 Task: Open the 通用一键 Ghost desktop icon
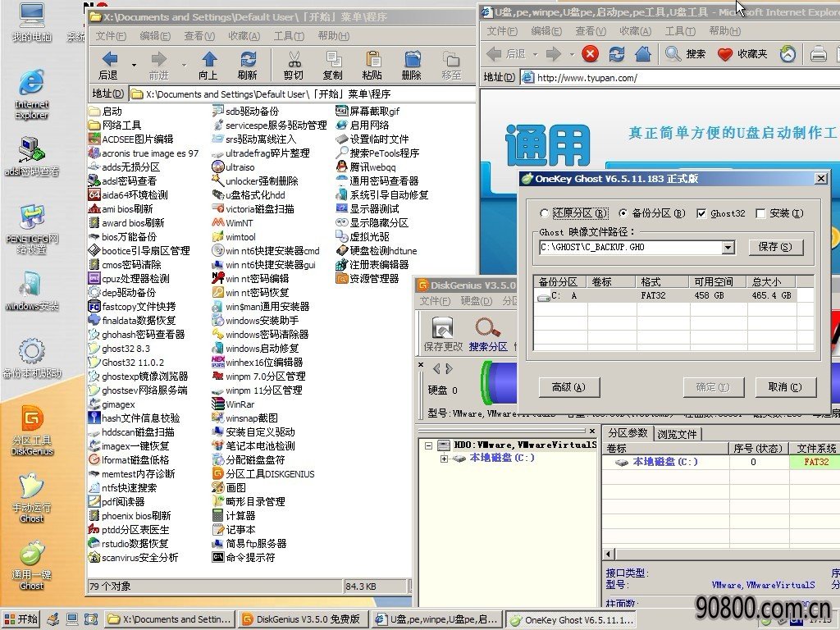coord(32,564)
